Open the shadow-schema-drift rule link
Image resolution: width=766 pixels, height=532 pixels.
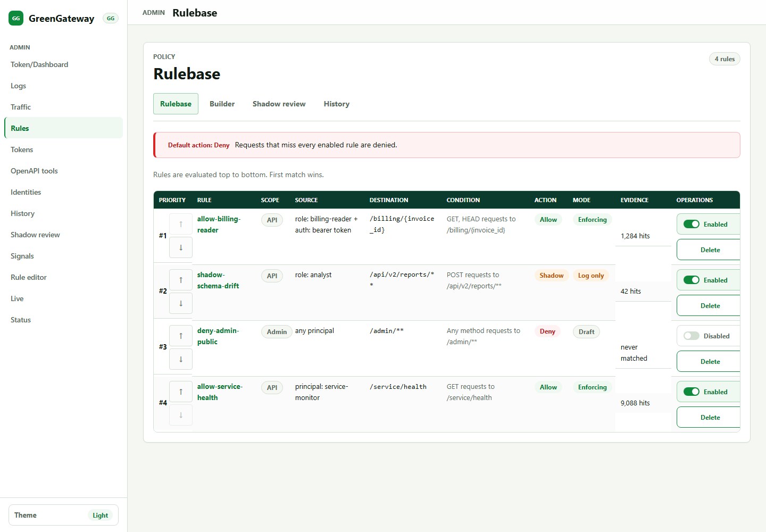pyautogui.click(x=218, y=280)
